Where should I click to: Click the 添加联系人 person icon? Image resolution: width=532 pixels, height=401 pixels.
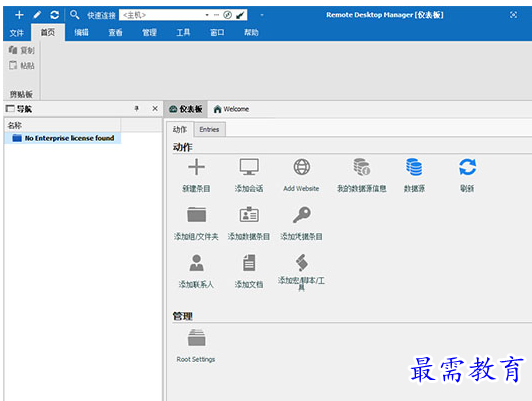[x=196, y=263]
